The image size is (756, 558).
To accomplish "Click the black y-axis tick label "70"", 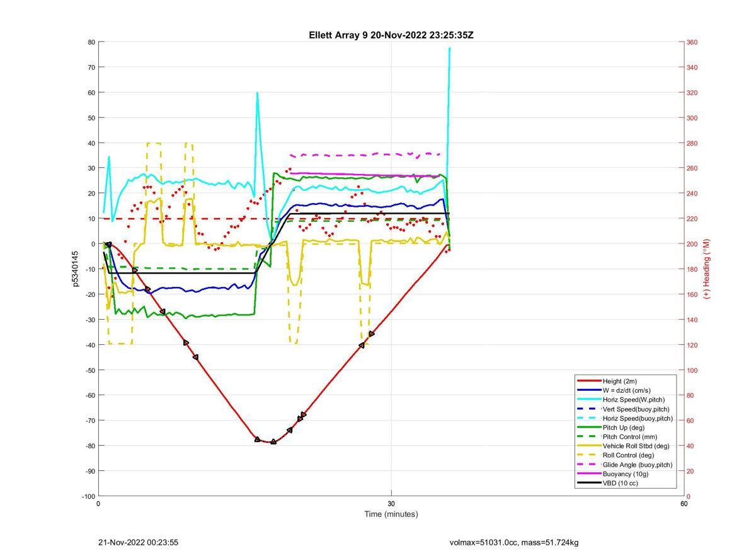I will [x=91, y=67].
